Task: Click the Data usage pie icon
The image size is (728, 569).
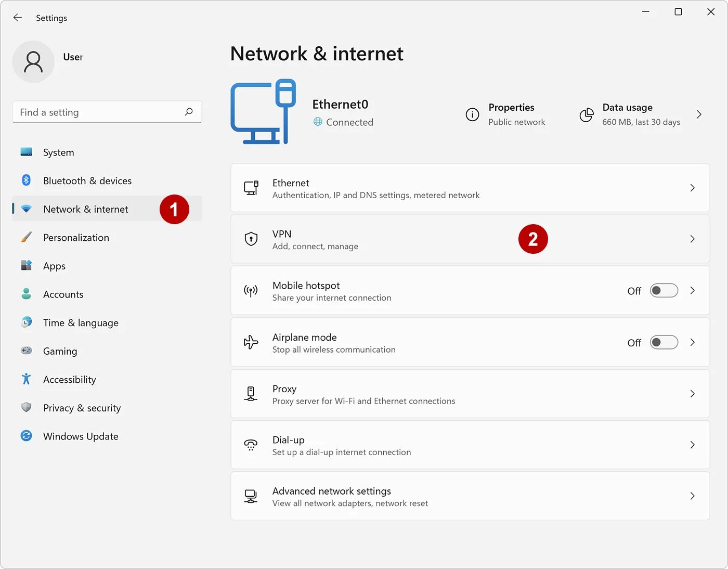Action: tap(587, 114)
